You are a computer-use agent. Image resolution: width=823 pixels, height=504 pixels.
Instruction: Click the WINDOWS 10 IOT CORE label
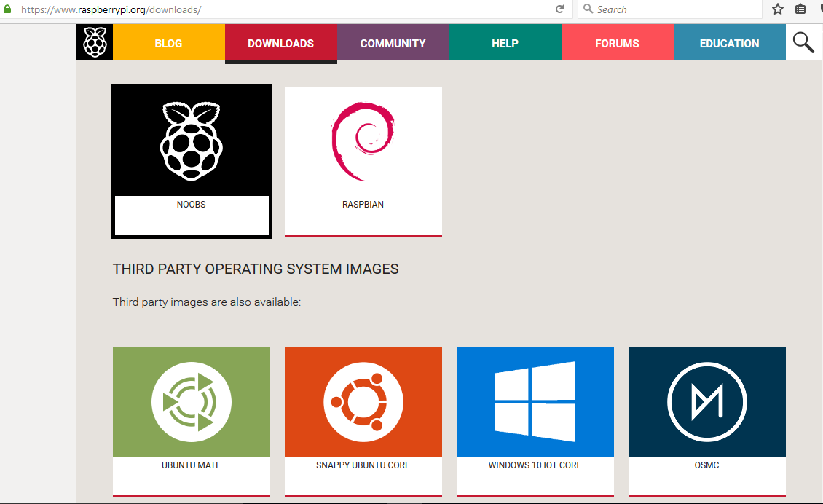click(x=535, y=465)
